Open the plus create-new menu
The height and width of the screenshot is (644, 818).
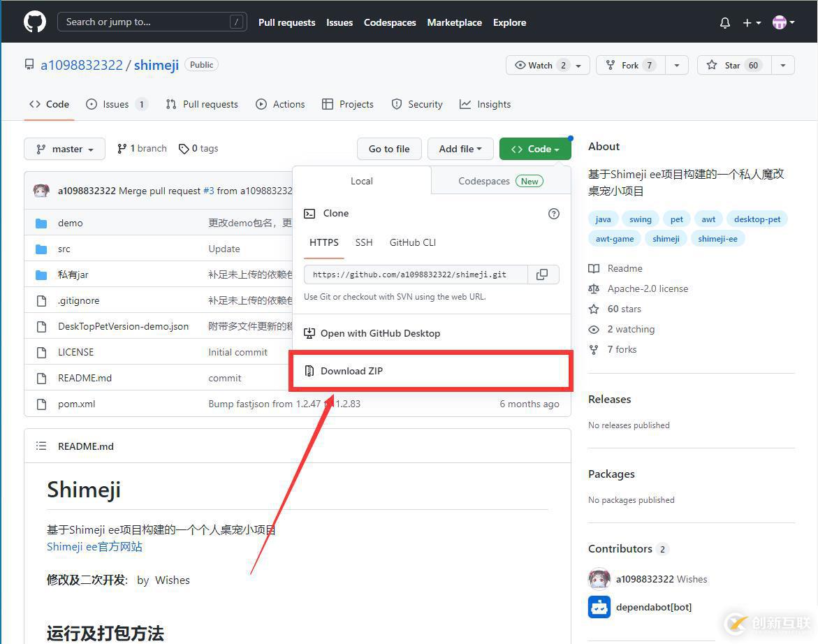[x=752, y=22]
